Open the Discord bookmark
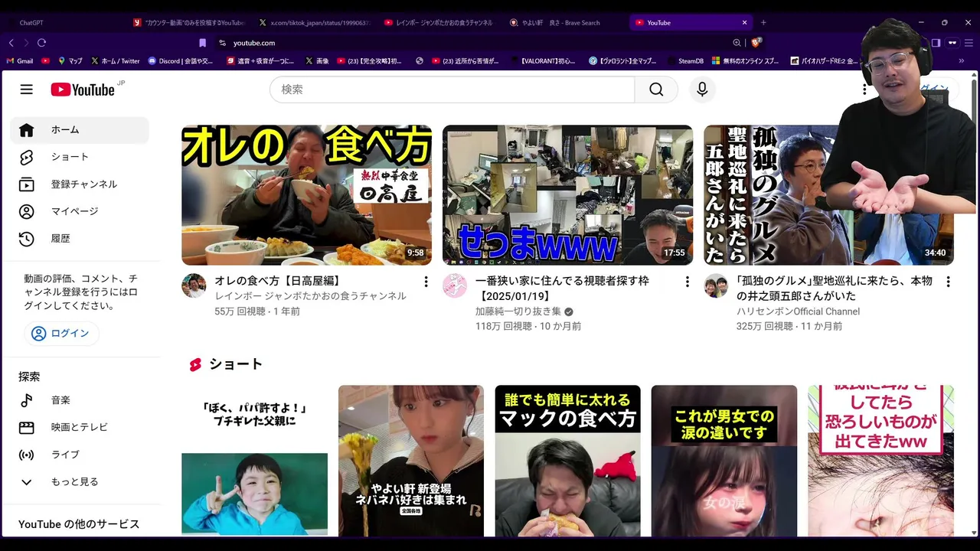Viewport: 980px width, 551px height. (x=181, y=60)
